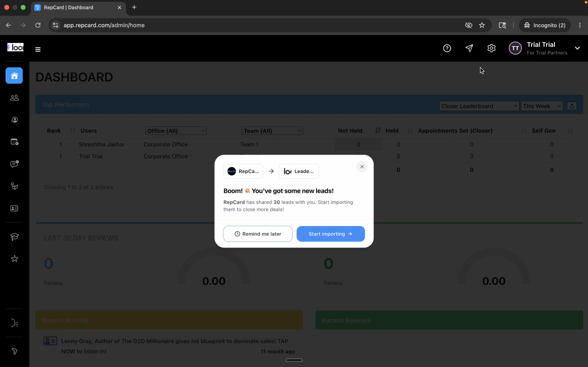Go back in the browser
Viewport: 588px width, 367px height.
[x=8, y=25]
